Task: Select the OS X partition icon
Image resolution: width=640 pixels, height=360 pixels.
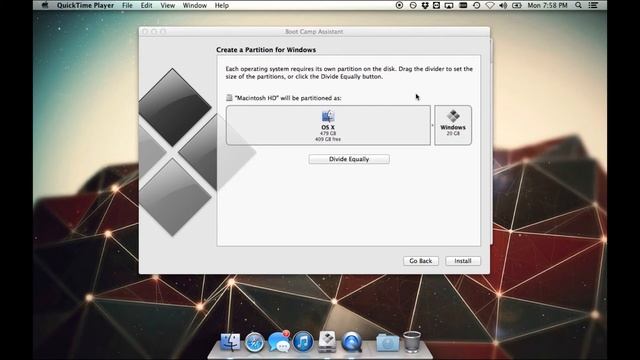Action: 328,117
